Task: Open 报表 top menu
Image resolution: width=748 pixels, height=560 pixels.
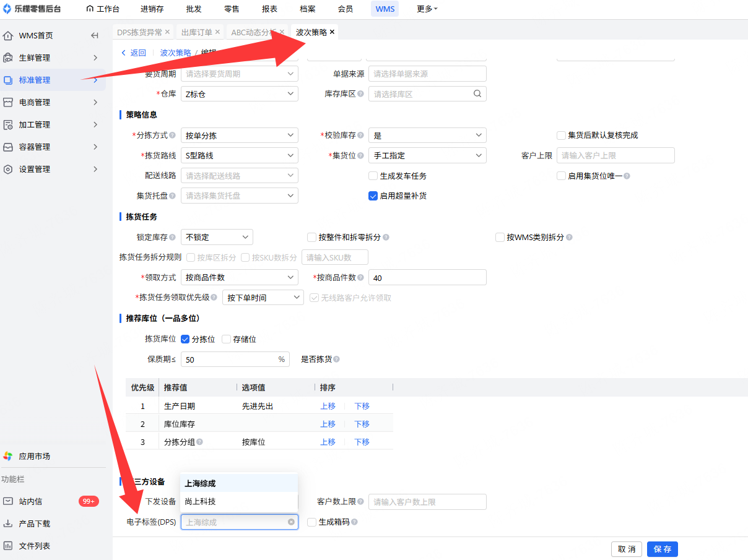Action: (x=269, y=9)
